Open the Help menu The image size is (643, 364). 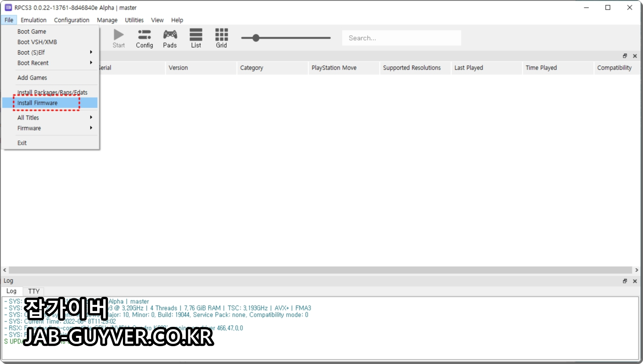(x=177, y=20)
